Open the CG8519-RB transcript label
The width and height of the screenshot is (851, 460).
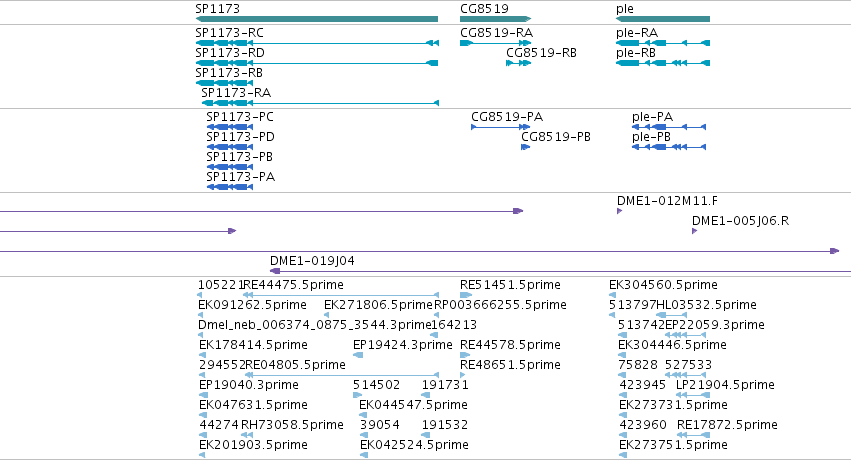542,53
